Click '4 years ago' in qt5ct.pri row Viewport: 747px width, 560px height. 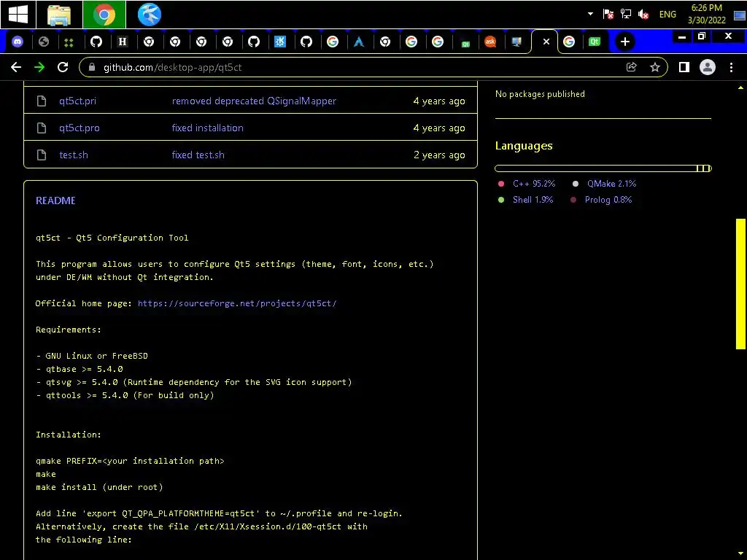tap(438, 101)
